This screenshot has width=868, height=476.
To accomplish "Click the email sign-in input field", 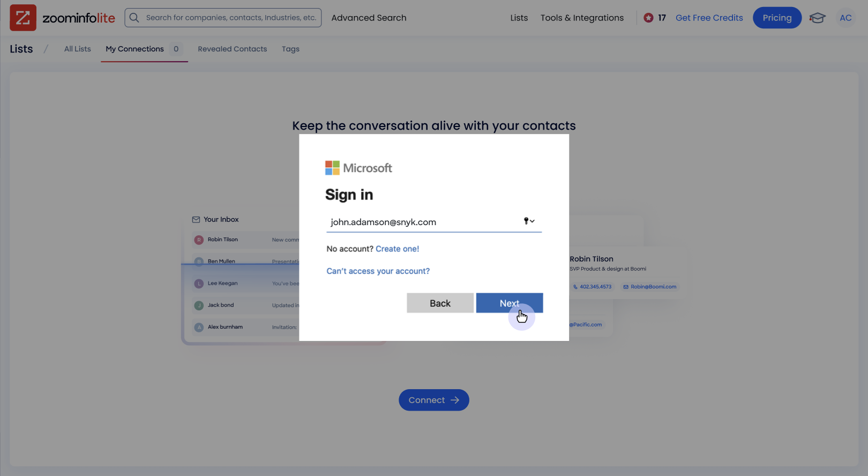I will pos(423,222).
